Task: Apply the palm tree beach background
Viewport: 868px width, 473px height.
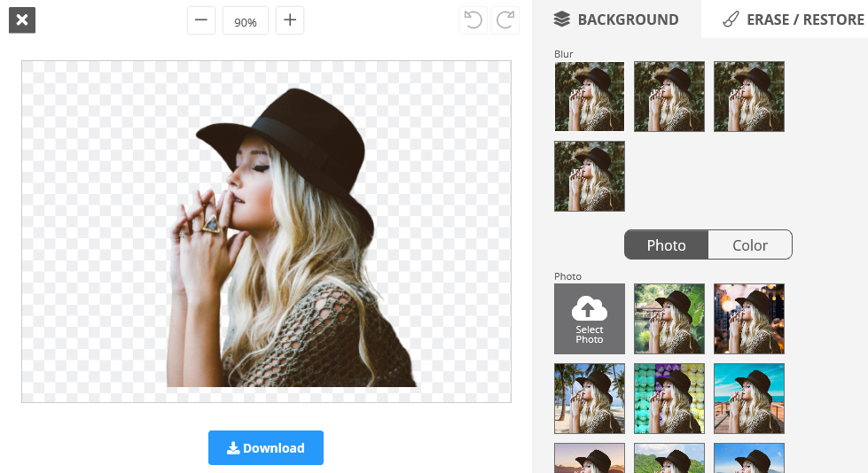Action: [x=590, y=399]
